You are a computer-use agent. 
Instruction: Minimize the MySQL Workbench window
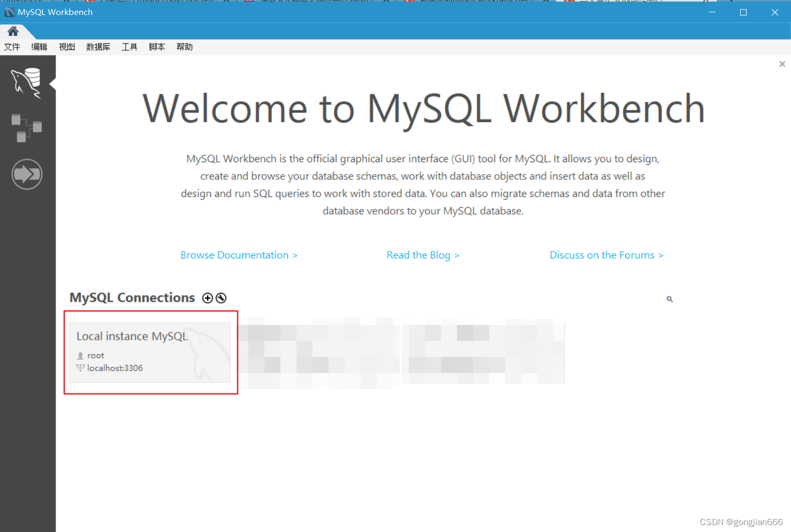click(x=712, y=12)
